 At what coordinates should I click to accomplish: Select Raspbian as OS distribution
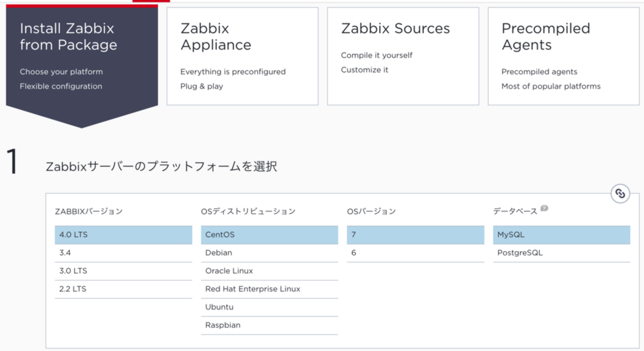pos(269,325)
